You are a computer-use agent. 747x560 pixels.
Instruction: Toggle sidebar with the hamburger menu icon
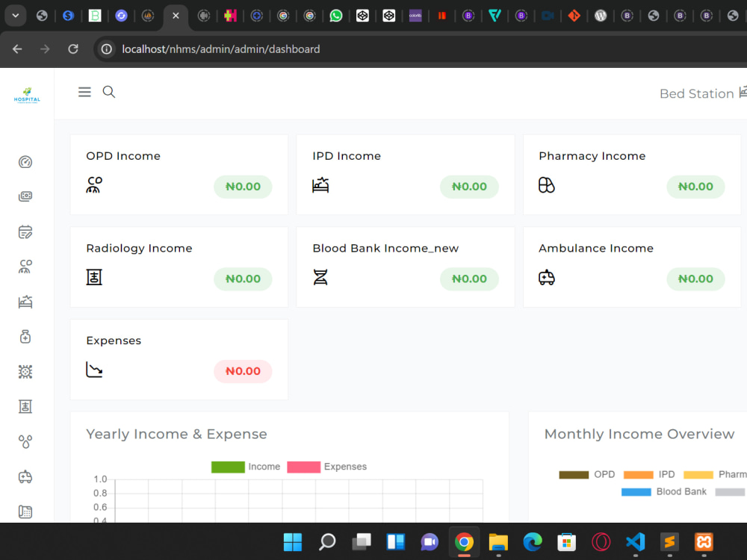(85, 92)
